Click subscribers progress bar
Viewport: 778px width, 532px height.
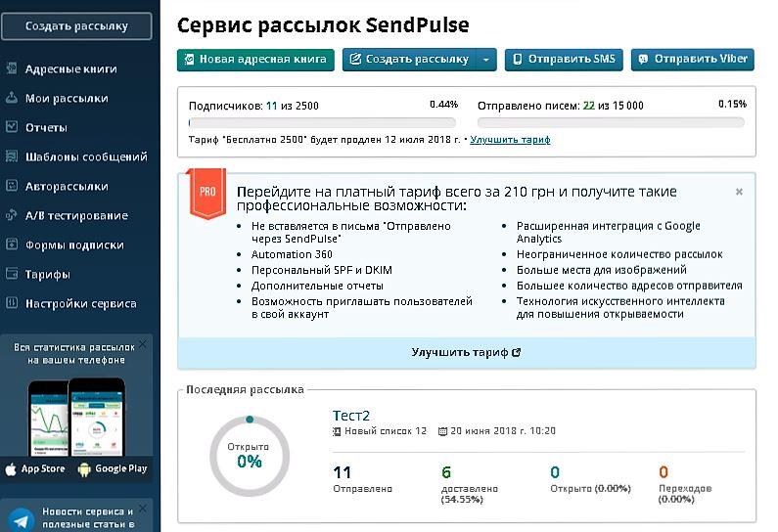click(x=322, y=122)
